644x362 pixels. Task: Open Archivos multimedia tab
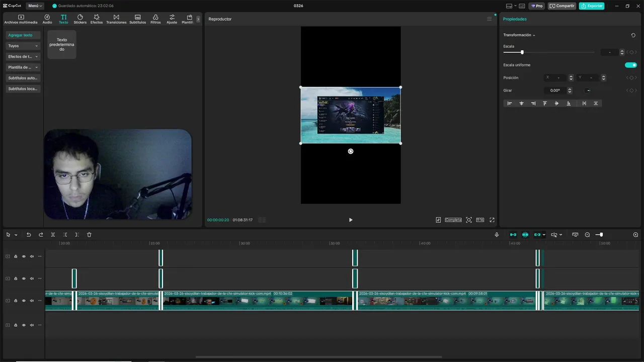pos(21,19)
